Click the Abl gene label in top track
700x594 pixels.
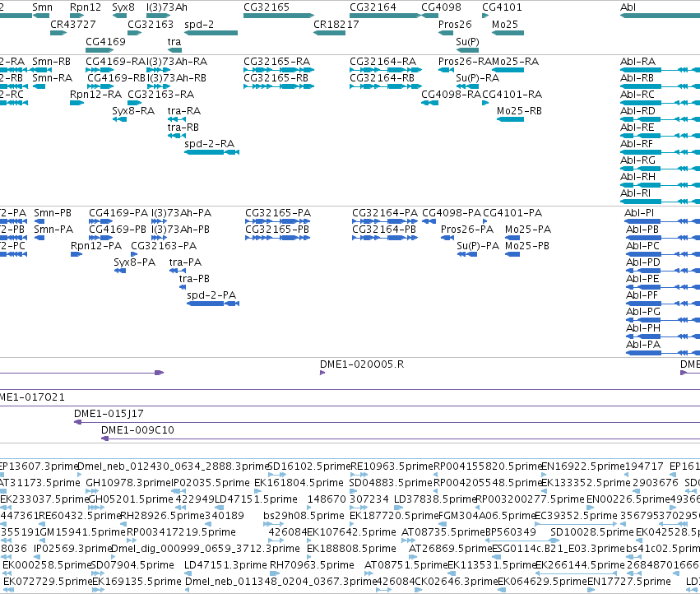pyautogui.click(x=628, y=7)
